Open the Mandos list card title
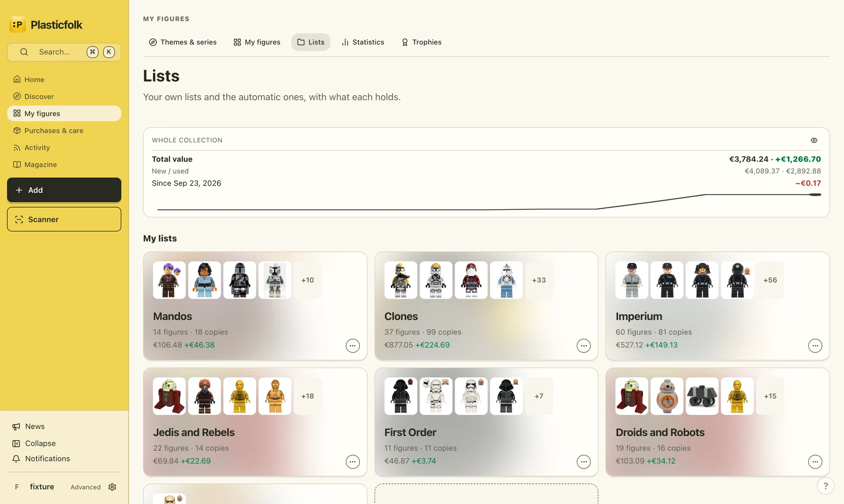 (x=173, y=316)
